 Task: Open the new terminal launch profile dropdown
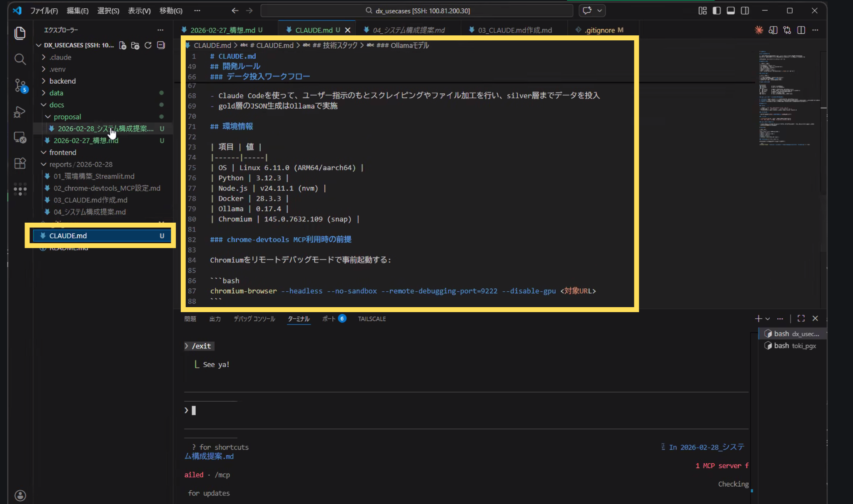pyautogui.click(x=768, y=318)
